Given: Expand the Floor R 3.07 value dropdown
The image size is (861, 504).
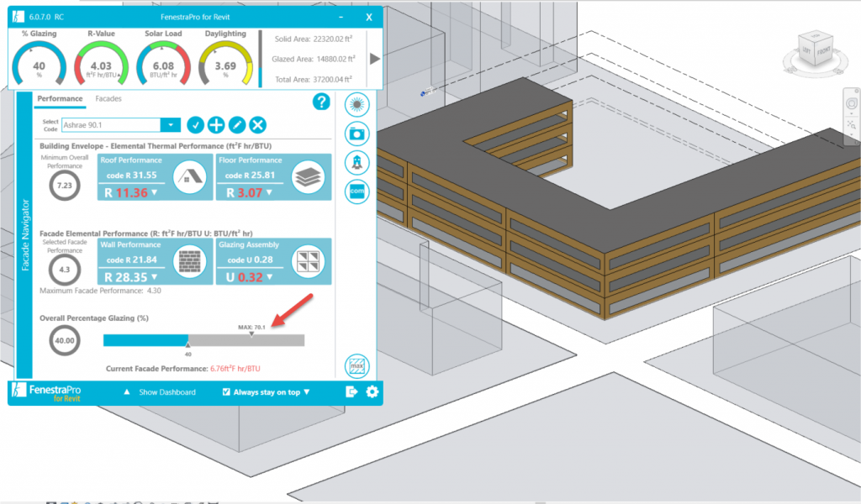Looking at the screenshot, I should [269, 192].
